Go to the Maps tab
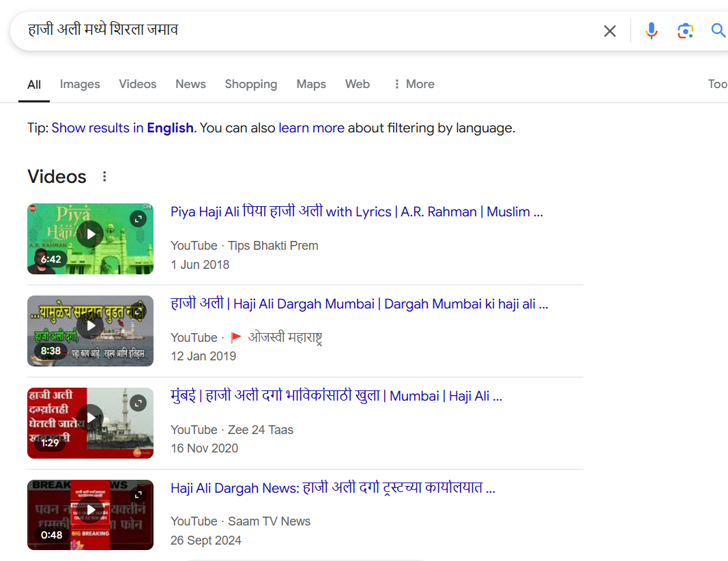728x561 pixels. pos(311,84)
